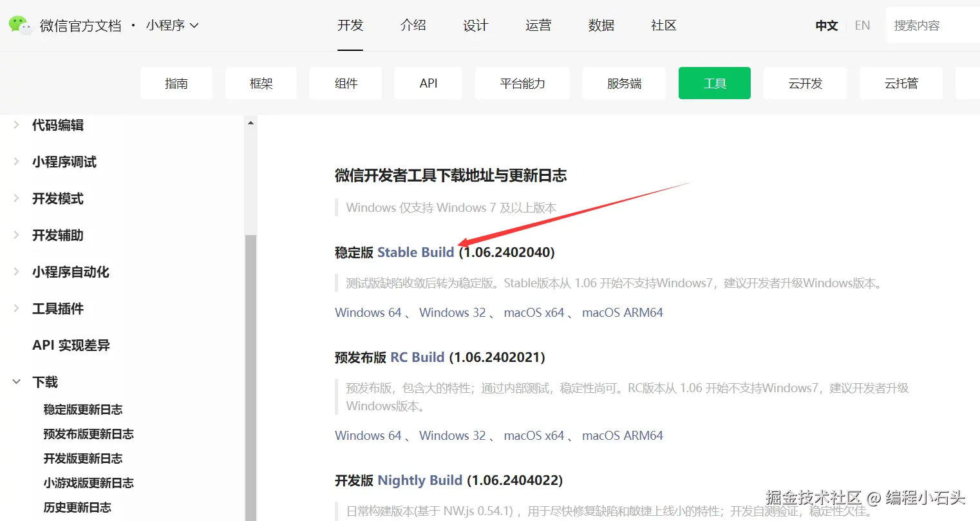Screen dimensions: 980x521
Task: Download RC Build macOS ARM64
Action: [623, 435]
